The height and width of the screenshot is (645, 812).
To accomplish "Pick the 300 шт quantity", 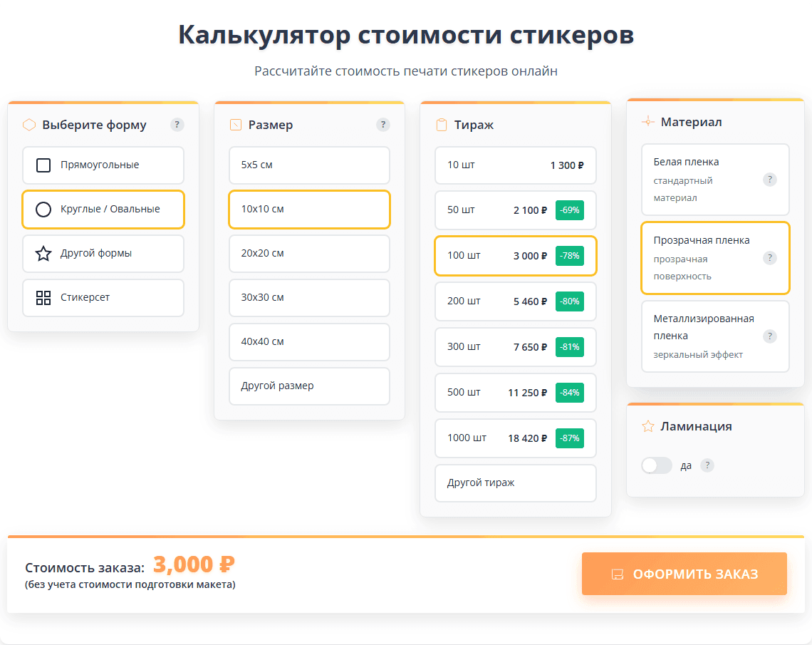I will click(x=515, y=346).
